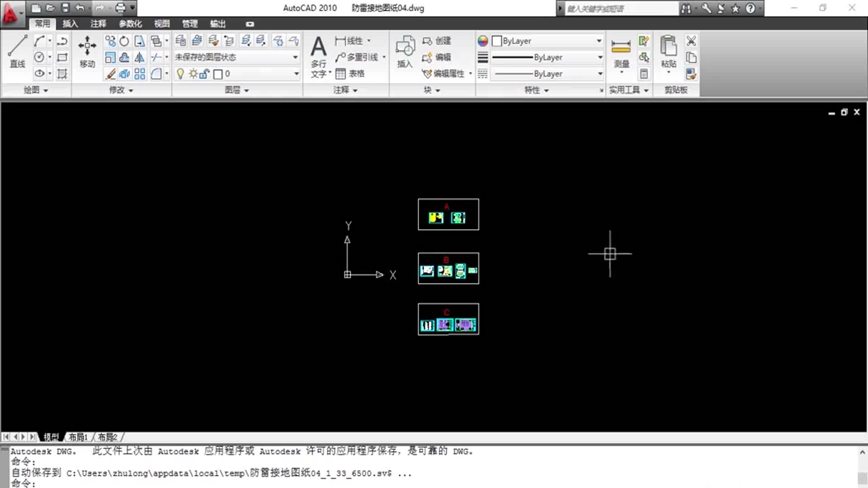
Task: Open the ByLayer linetype dropdown
Action: pyautogui.click(x=547, y=74)
